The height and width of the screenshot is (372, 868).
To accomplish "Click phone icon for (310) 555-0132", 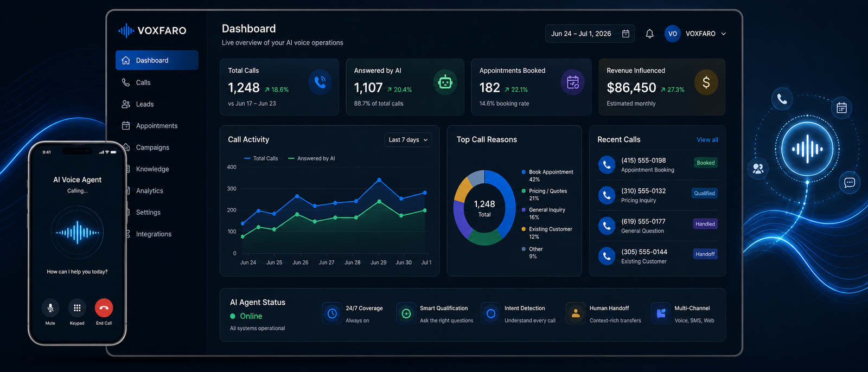I will coord(607,195).
